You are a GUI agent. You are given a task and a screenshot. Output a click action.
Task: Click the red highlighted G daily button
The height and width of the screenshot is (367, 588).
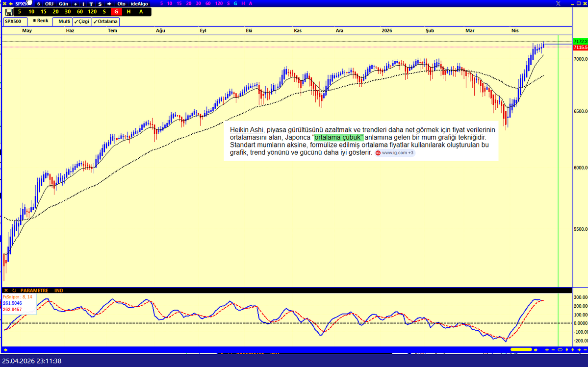click(x=116, y=12)
